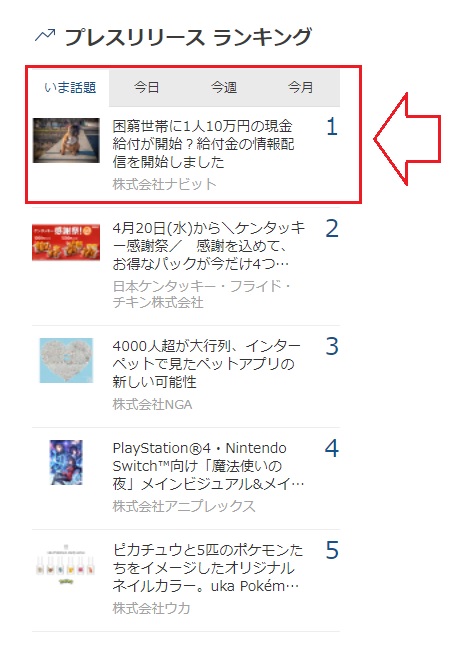Visit the 株式会社アニプレックス company link
473x667 pixels.
click(x=184, y=506)
